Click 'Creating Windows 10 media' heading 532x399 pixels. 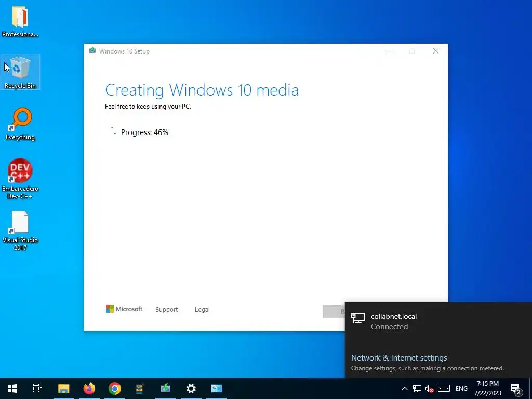(202, 90)
